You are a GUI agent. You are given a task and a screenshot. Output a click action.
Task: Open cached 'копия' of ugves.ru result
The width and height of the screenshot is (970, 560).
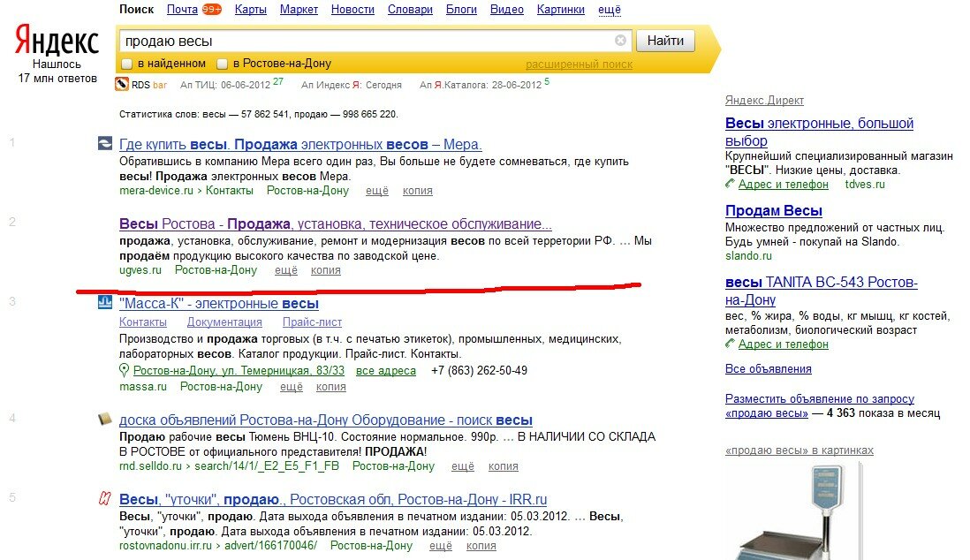[x=326, y=269]
